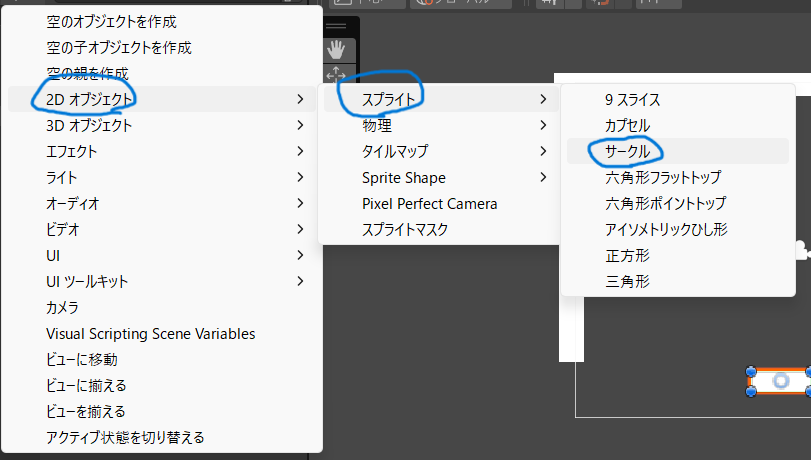This screenshot has height=460, width=811.
Task: Add a Pixel Perfect Camera
Action: click(x=429, y=203)
